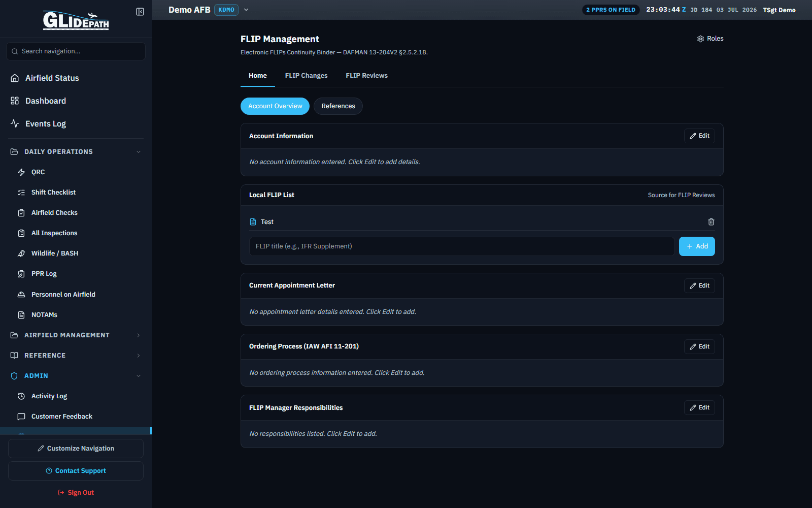The height and width of the screenshot is (508, 812).
Task: Edit Account Information
Action: (699, 136)
